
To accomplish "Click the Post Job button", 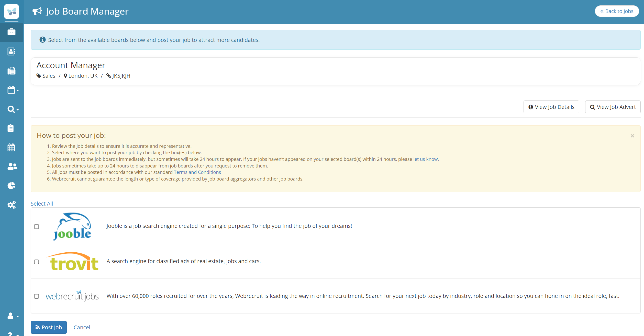I will click(49, 327).
